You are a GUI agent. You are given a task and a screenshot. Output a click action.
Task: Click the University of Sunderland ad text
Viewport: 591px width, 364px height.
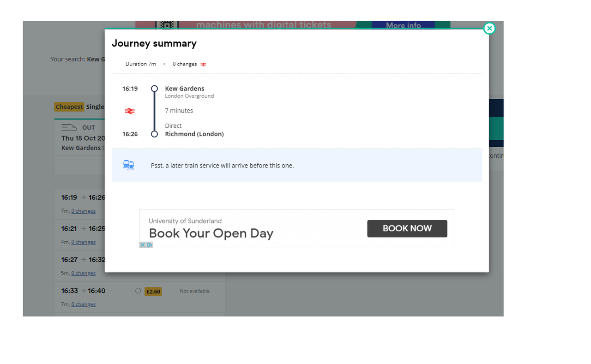(x=185, y=221)
